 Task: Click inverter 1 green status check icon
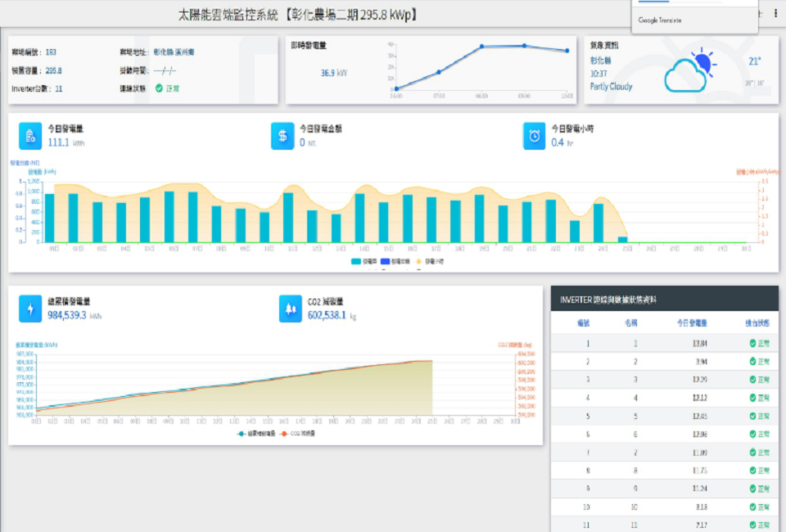click(x=752, y=344)
